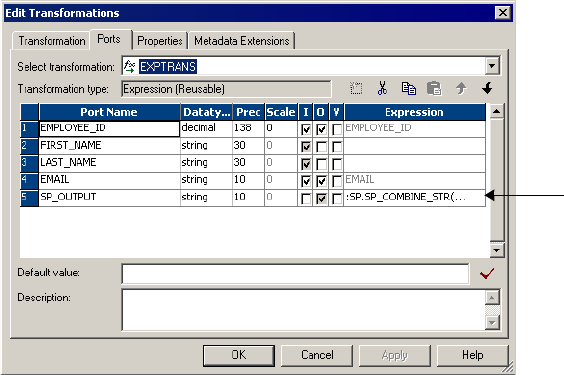Viewport: 564px width, 375px height.
Task: Click the EMPLOYEE_ID port name cell
Action: coord(109,128)
